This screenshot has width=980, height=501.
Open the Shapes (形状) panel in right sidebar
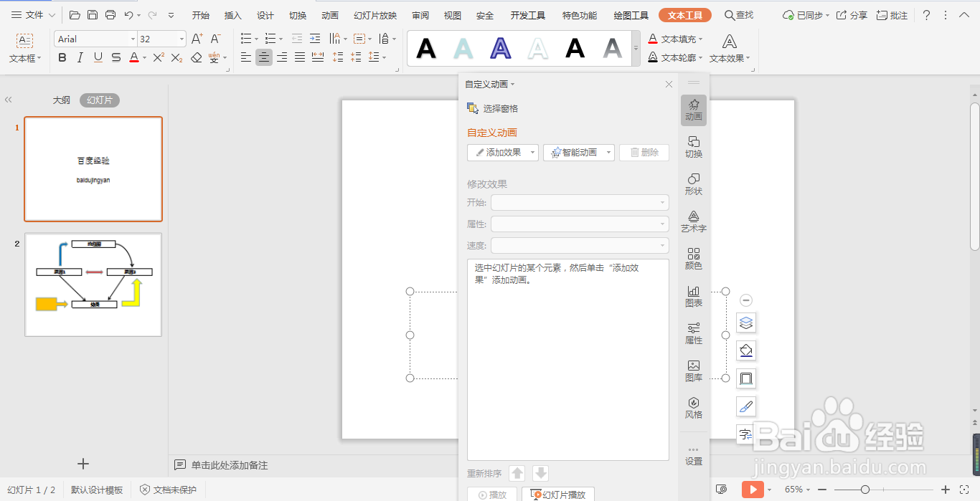pyautogui.click(x=693, y=184)
